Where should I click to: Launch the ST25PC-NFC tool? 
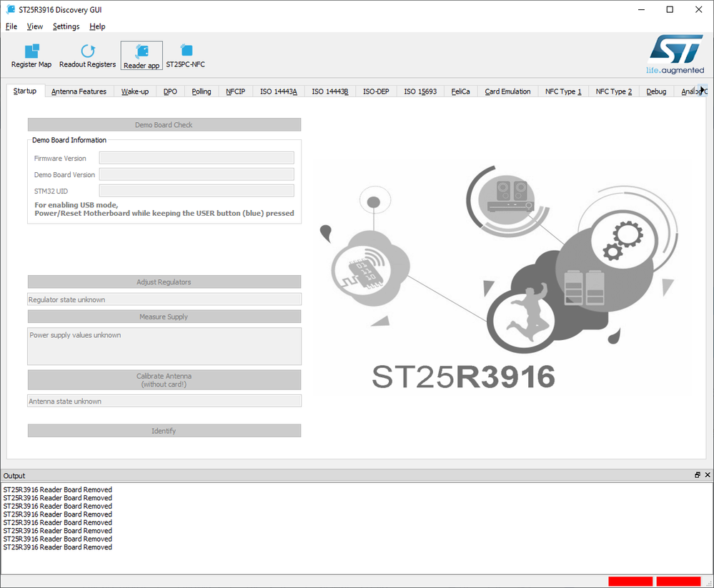tap(185, 56)
